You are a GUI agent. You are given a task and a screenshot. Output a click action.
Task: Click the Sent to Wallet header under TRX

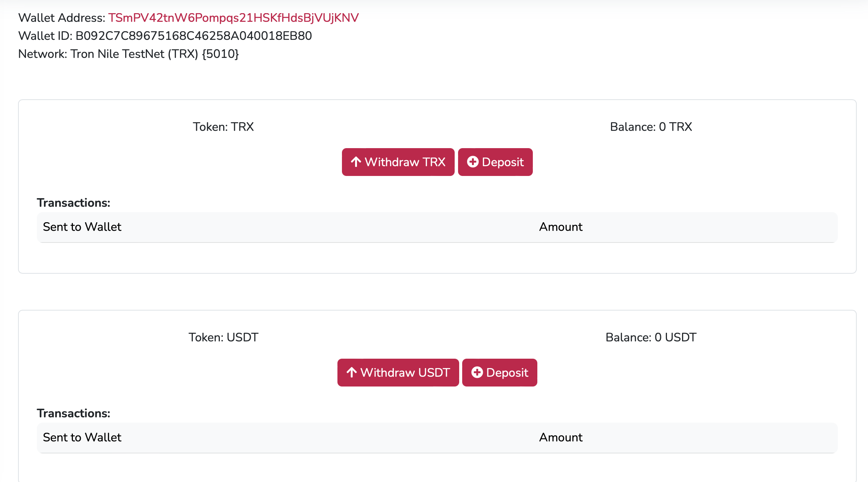[x=82, y=227]
